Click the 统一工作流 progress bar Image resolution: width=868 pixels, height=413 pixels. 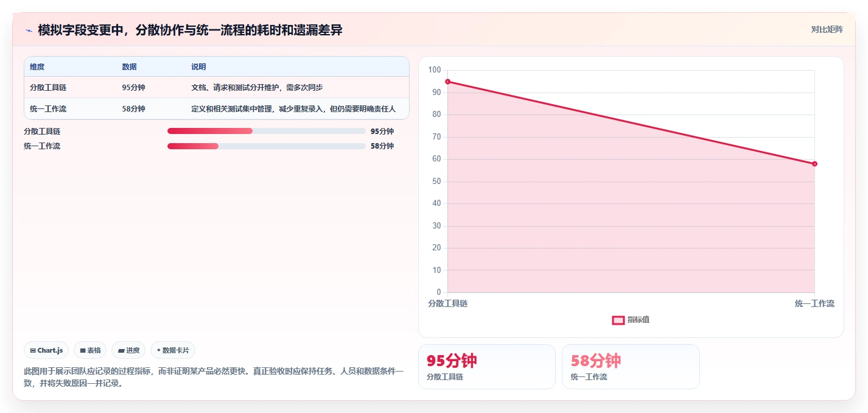pos(266,146)
